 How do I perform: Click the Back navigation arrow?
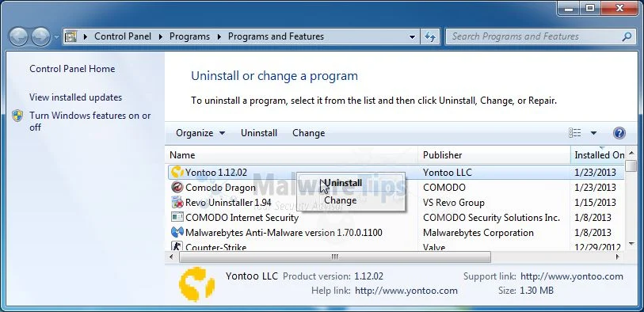click(x=18, y=36)
